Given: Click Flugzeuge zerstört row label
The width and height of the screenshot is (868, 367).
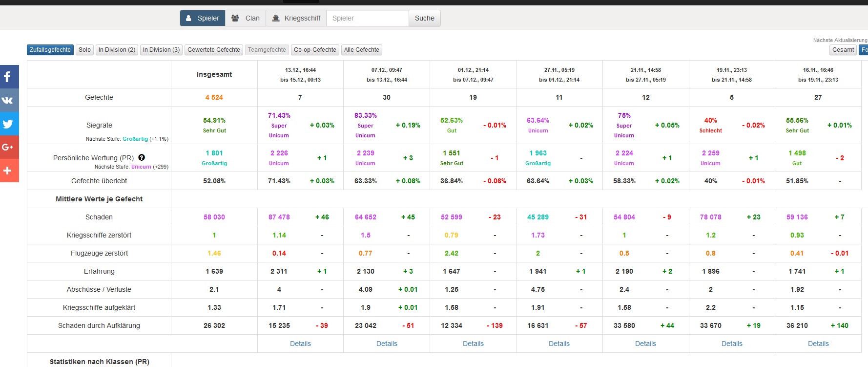Looking at the screenshot, I should coord(99,253).
